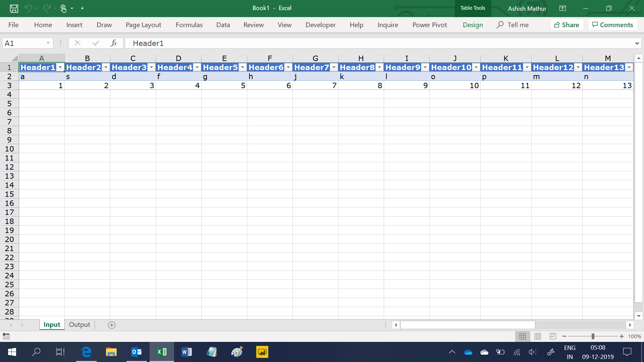Click the Comments button
644x362 pixels.
[613, 25]
